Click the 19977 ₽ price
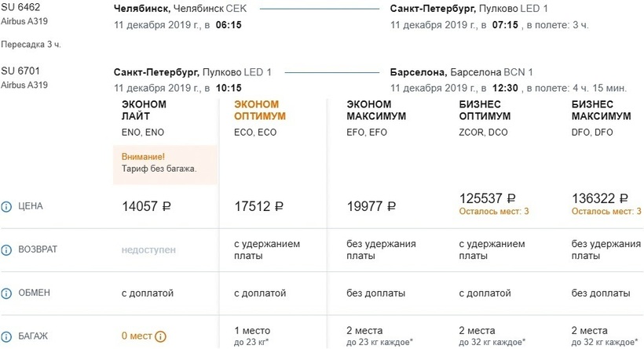This screenshot has width=644, height=349. (371, 207)
